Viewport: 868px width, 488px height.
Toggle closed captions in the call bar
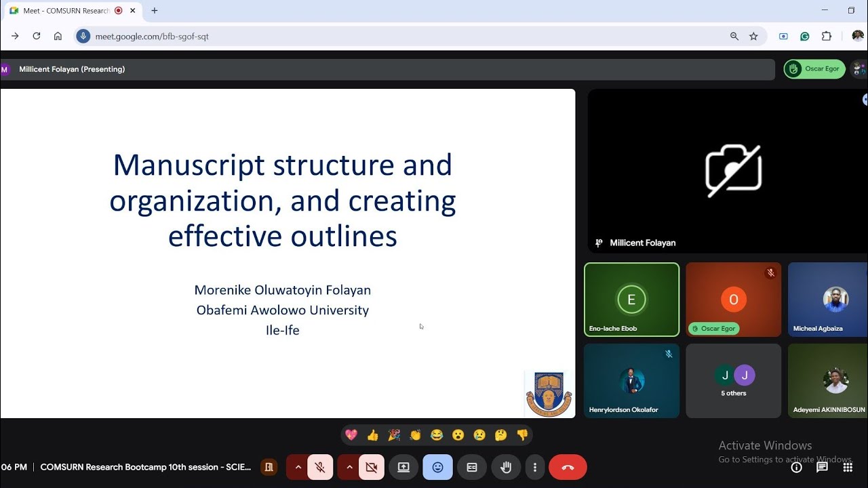tap(472, 467)
